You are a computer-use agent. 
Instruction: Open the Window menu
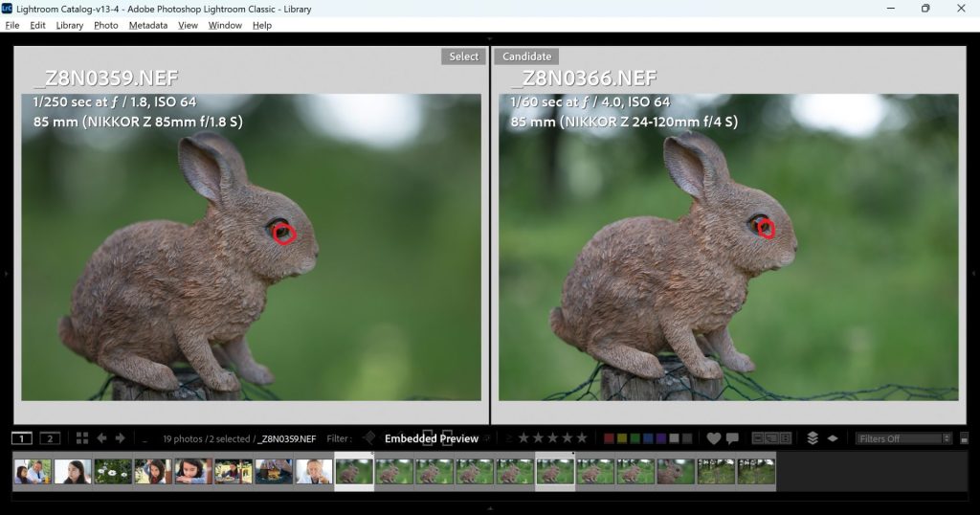tap(225, 25)
